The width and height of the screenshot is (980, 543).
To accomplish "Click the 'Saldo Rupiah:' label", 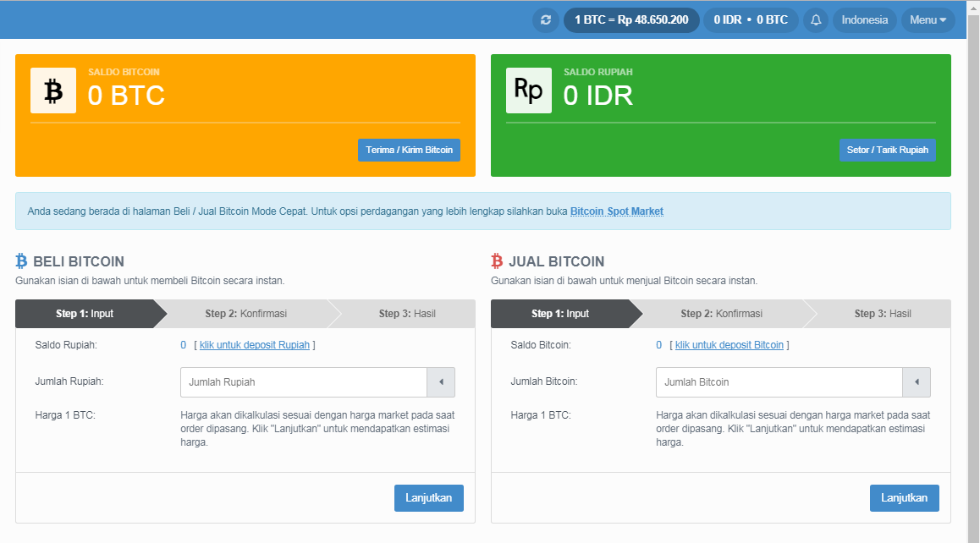I will 66,345.
